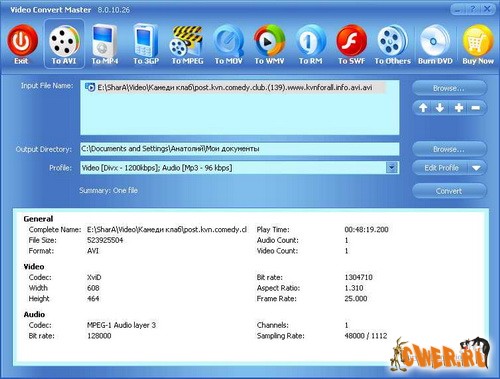Viewport: 500px width, 379px height.
Task: Choose the To MP4 iPod icon
Action: pyautogui.click(x=105, y=41)
